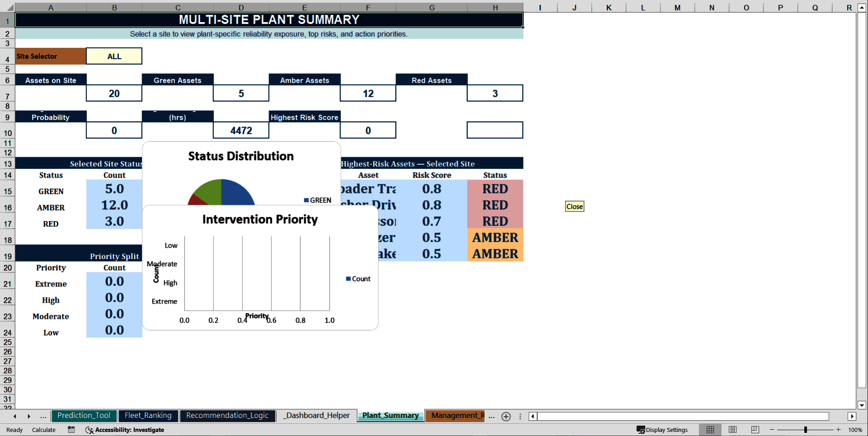Click the next-sheet navigation arrow
868x436 pixels.
pos(28,416)
